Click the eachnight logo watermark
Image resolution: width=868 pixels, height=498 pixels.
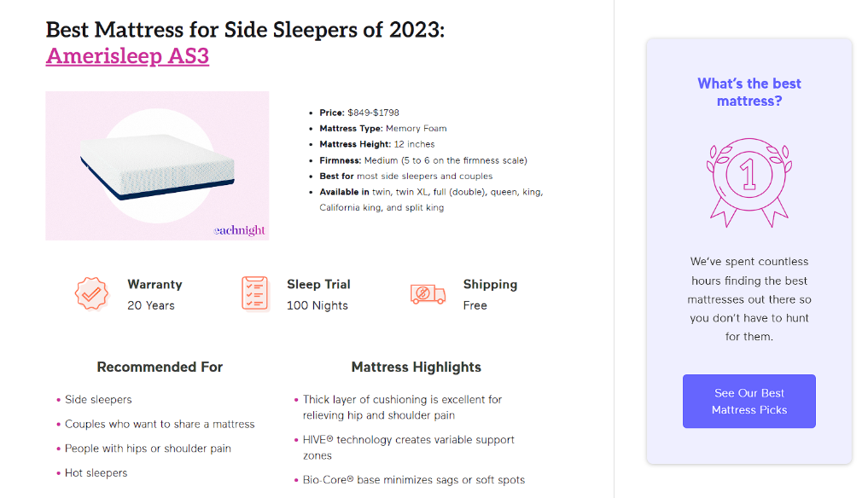239,230
